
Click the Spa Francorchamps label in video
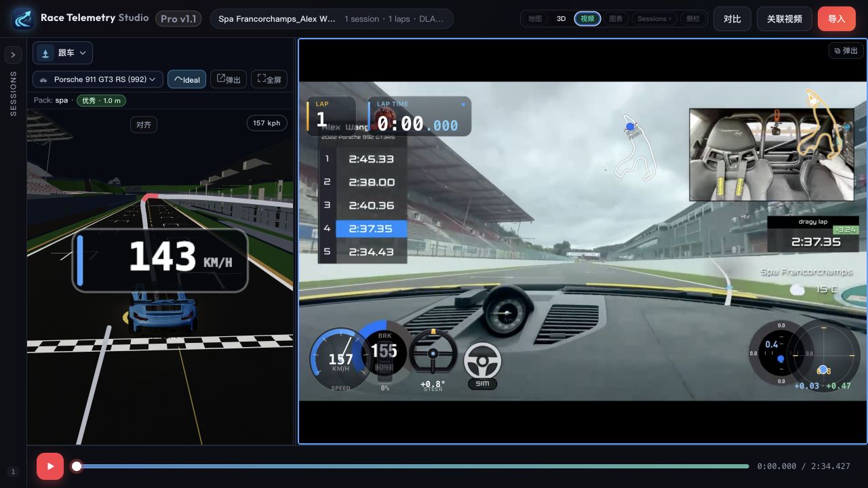806,272
